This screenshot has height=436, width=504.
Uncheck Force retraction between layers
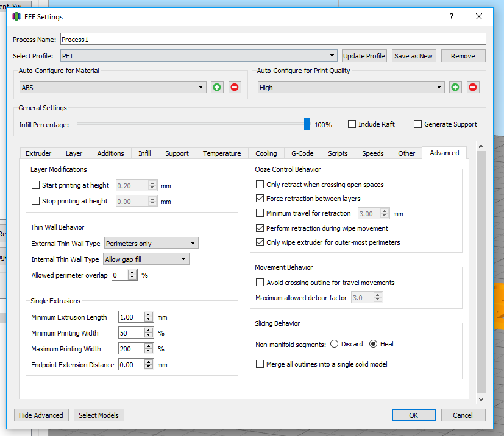coord(260,199)
